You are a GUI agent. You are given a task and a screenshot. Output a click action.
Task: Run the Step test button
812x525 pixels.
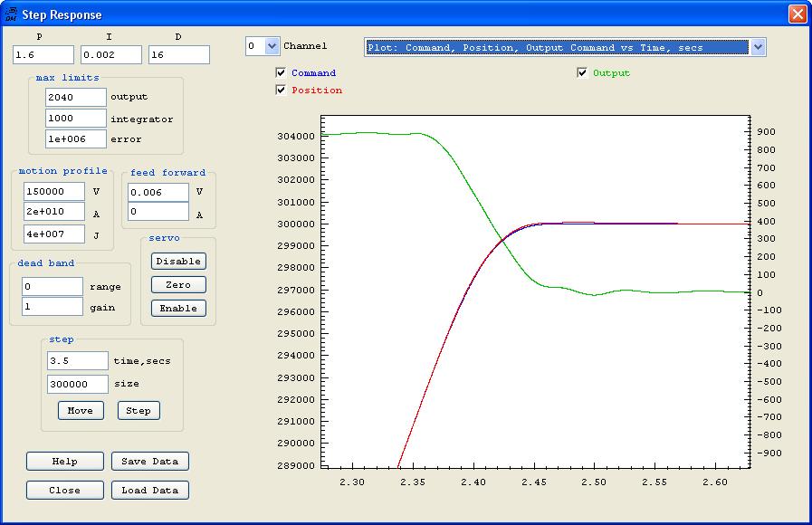(x=139, y=410)
